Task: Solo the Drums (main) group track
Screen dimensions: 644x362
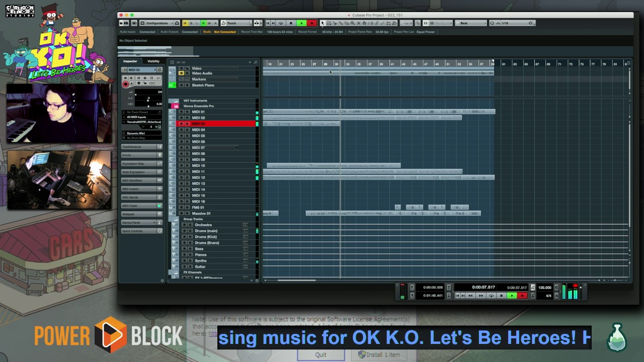Action: click(190, 231)
